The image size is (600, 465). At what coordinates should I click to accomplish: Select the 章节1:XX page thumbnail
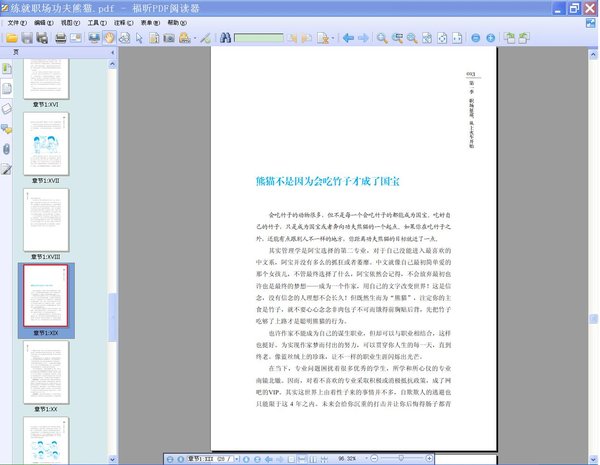pyautogui.click(x=46, y=372)
